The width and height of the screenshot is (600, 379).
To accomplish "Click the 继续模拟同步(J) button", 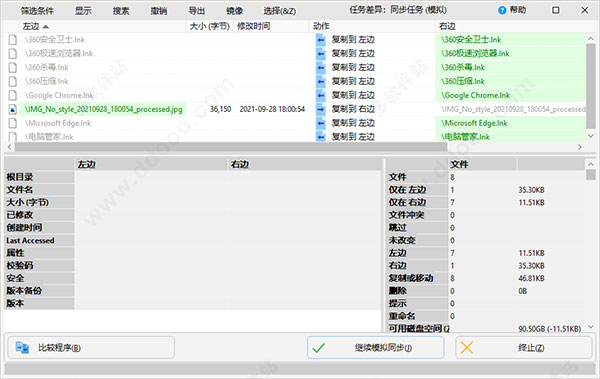I will pyautogui.click(x=375, y=348).
